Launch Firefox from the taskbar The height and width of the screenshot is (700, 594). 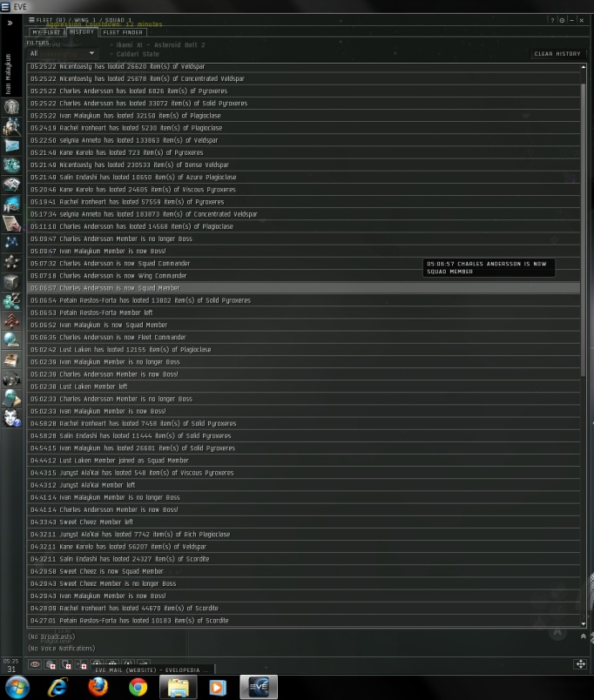click(98, 687)
